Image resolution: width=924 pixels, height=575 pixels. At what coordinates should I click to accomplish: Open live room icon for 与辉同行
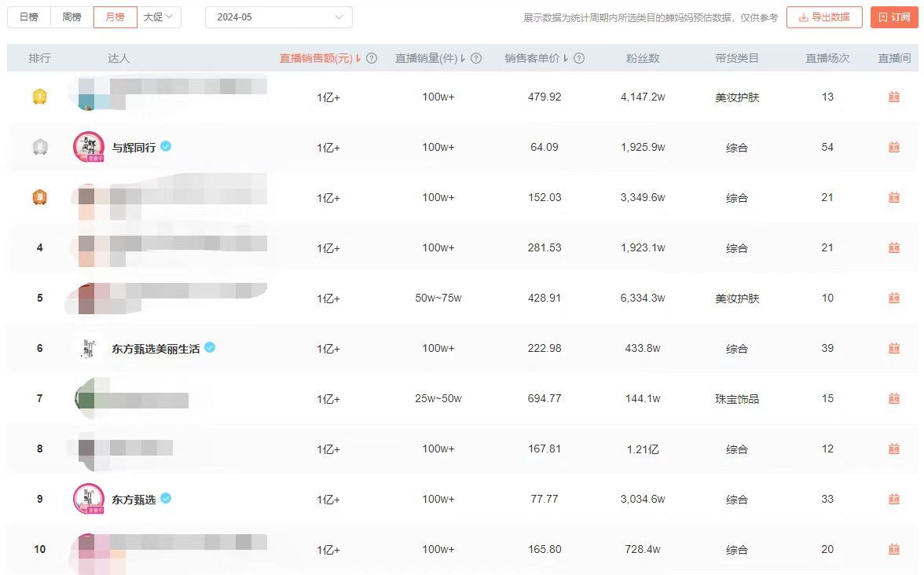(893, 147)
